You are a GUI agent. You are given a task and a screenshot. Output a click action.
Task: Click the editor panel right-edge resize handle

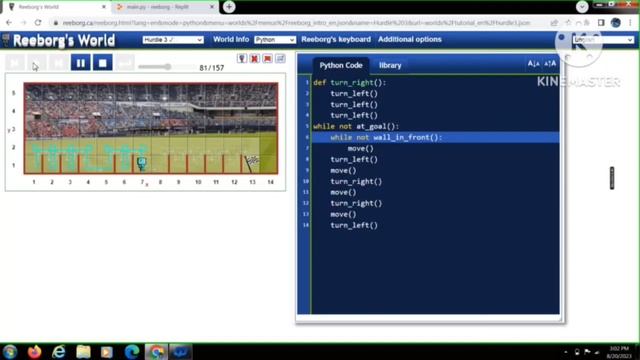pos(612,178)
